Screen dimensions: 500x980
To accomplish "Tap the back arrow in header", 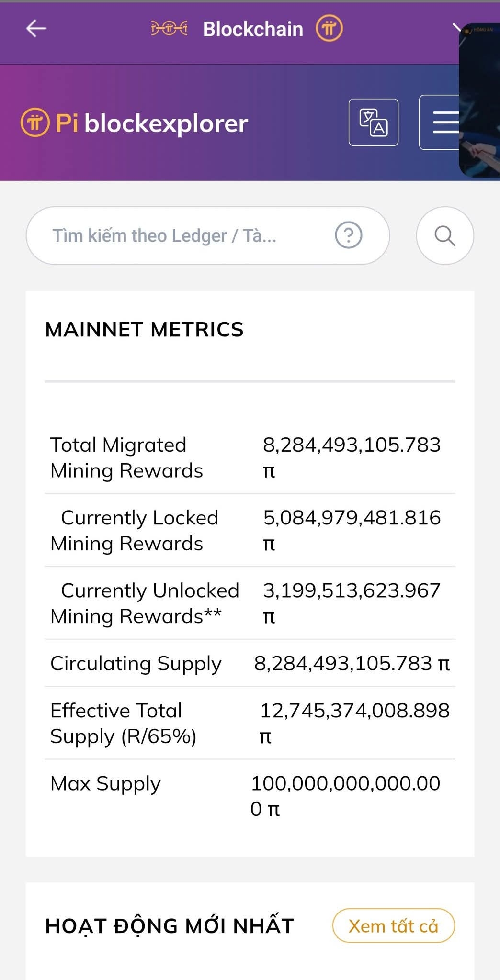I will pos(36,29).
